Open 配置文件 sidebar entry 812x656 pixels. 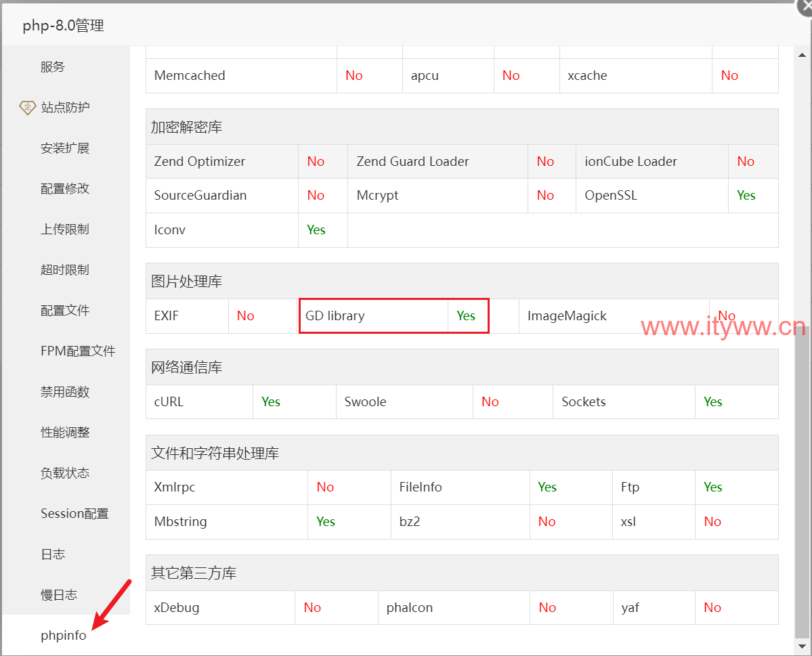(x=65, y=311)
